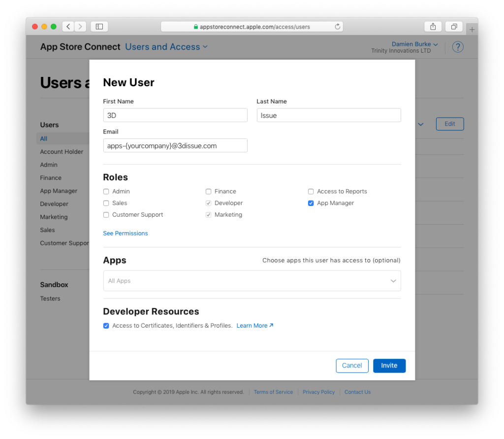Select Account Holder in the sidebar
The image size is (504, 439).
(x=62, y=152)
